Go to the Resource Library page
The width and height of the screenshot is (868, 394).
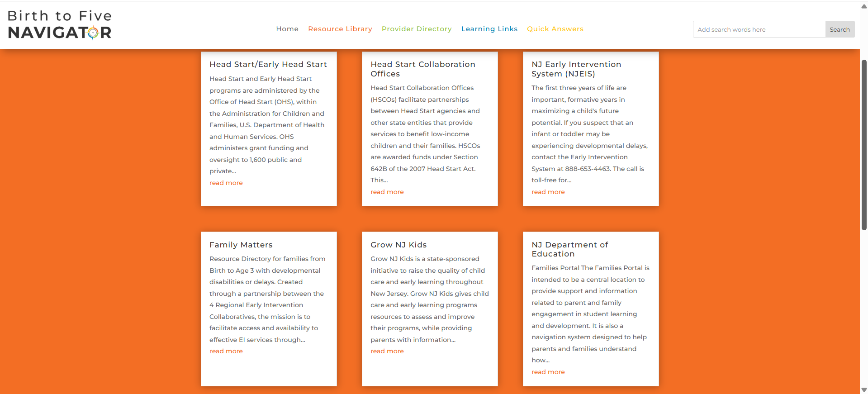coord(340,29)
